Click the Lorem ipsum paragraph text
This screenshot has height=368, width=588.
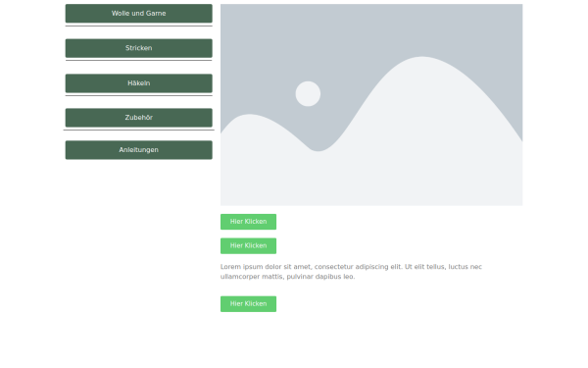pyautogui.click(x=351, y=272)
